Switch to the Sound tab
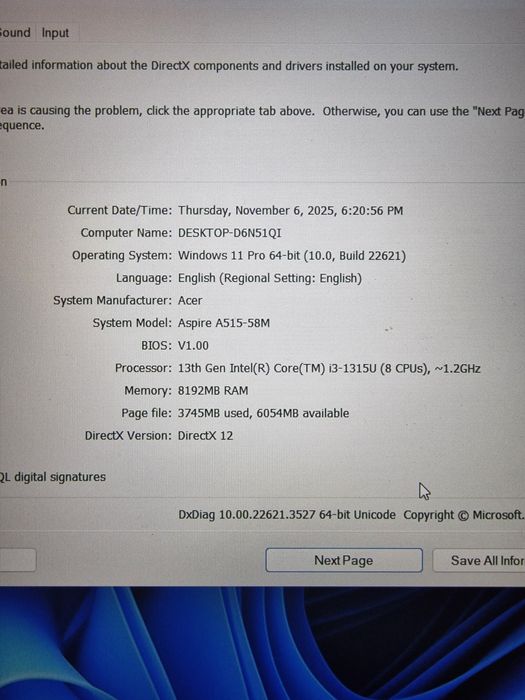The width and height of the screenshot is (525, 700). click(x=16, y=33)
